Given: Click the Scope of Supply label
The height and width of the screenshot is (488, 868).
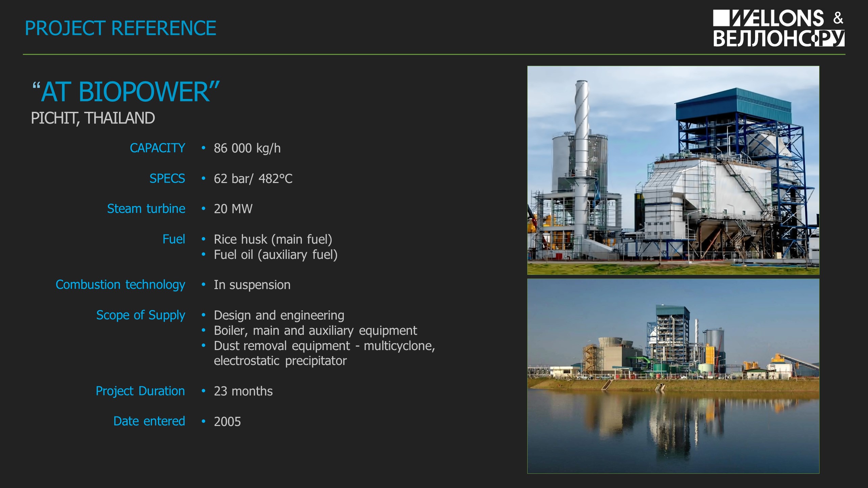Looking at the screenshot, I should pos(141,316).
